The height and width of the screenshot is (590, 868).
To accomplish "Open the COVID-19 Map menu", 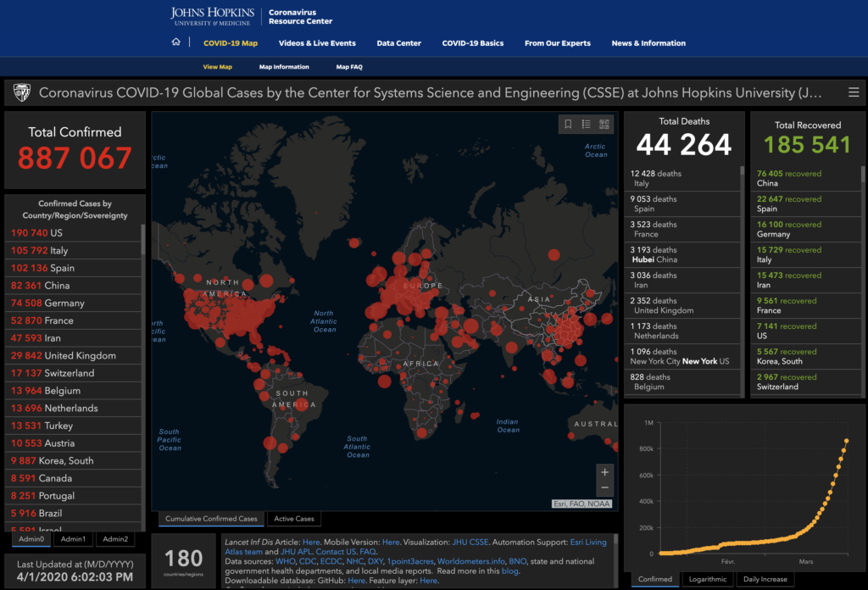I will pyautogui.click(x=231, y=43).
